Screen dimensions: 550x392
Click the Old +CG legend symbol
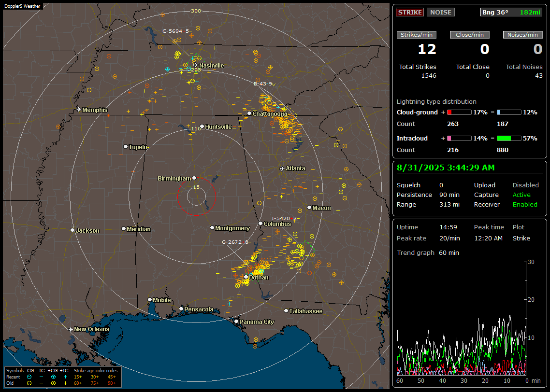pos(53,383)
